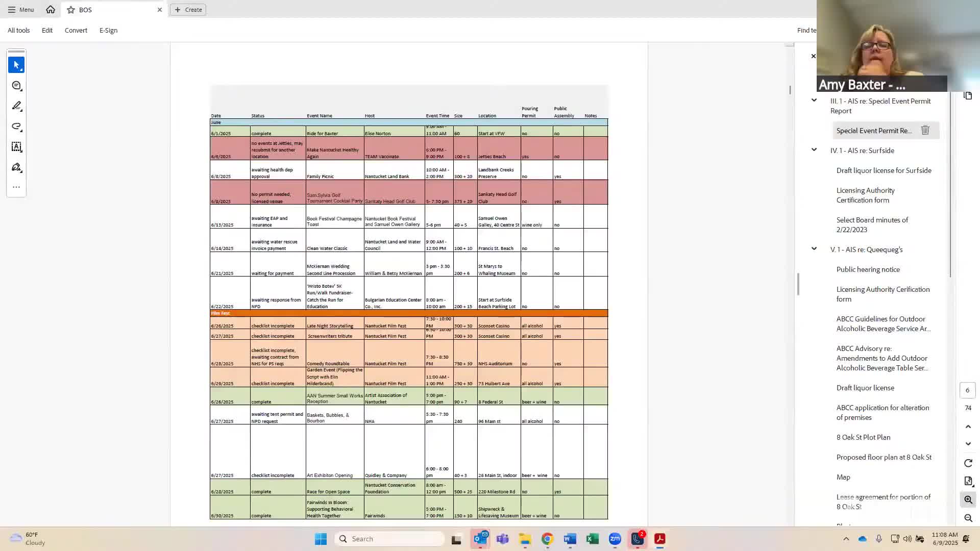Collapse the IV. 1 Surfside bookmark section
The width and height of the screenshot is (980, 551).
click(814, 150)
